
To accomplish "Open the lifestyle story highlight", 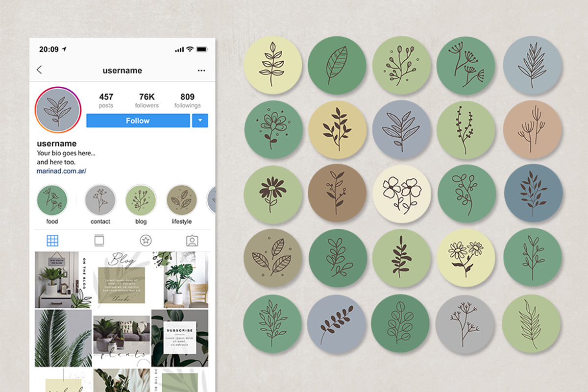I will pos(181,200).
